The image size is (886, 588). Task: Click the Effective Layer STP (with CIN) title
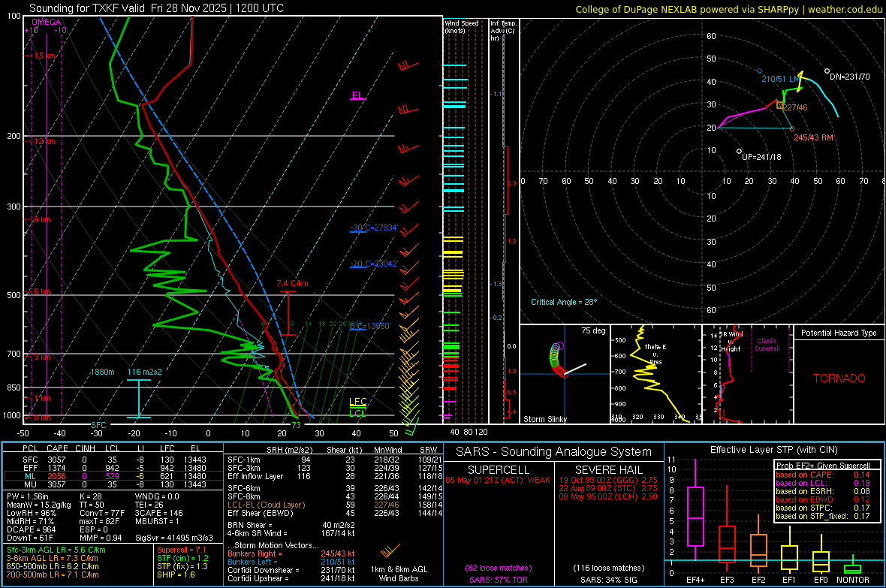(x=774, y=450)
